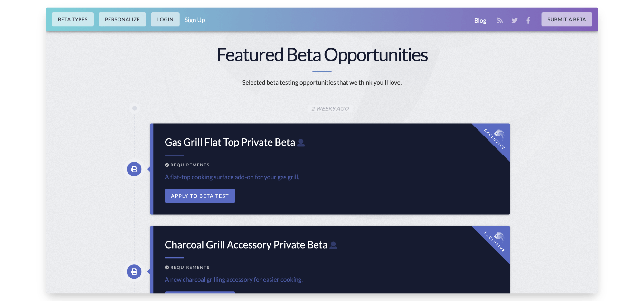Follow the Sign Up link
This screenshot has width=644, height=301.
click(195, 20)
